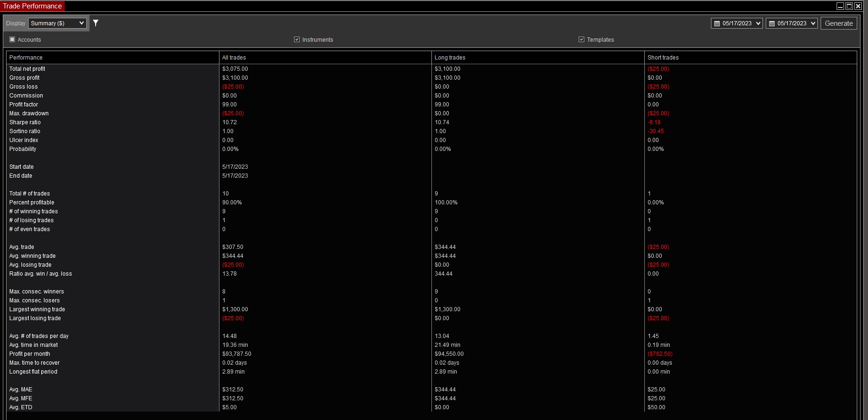Toggle the Instruments checkbox
868x420 pixels.
point(297,39)
